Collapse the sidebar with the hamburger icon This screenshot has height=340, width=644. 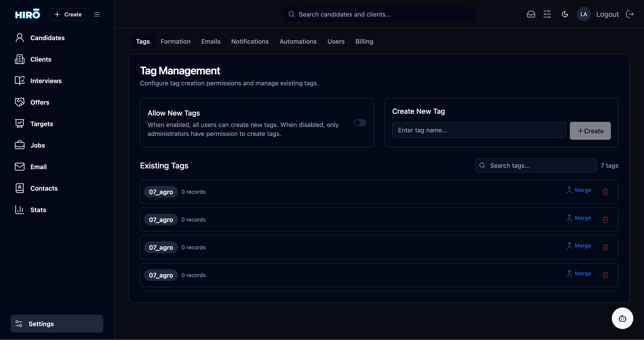tap(97, 14)
